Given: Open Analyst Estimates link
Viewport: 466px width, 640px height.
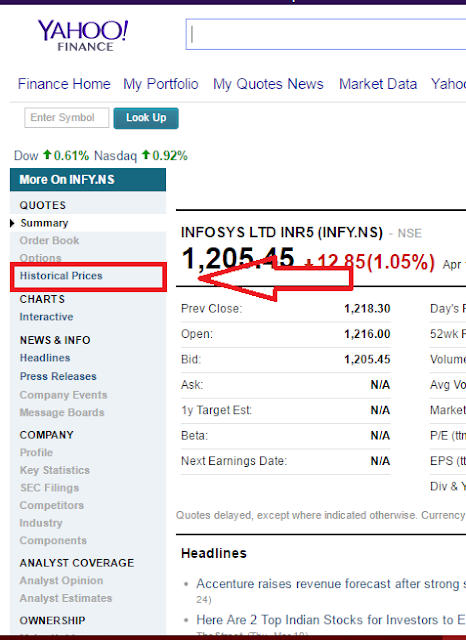Looking at the screenshot, I should (66, 598).
